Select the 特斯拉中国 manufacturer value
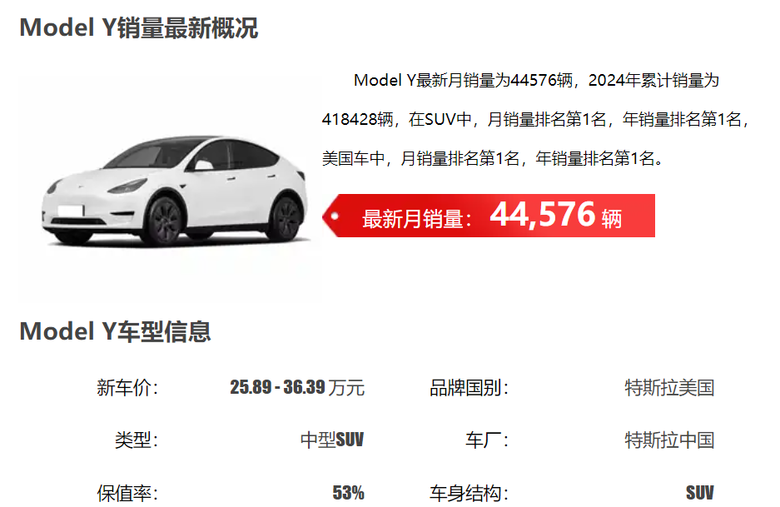This screenshot has width=780, height=507. [670, 440]
